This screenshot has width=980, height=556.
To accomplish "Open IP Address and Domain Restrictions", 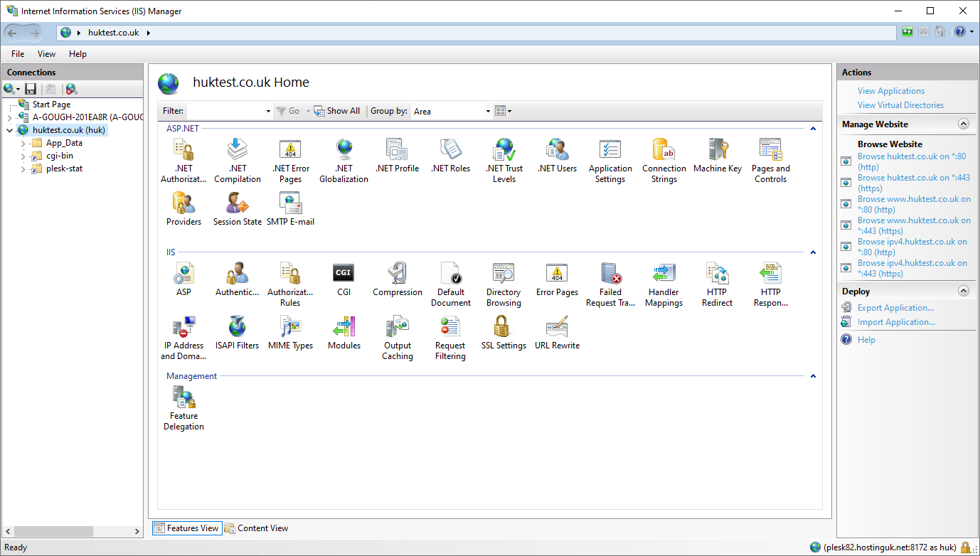I will click(183, 338).
